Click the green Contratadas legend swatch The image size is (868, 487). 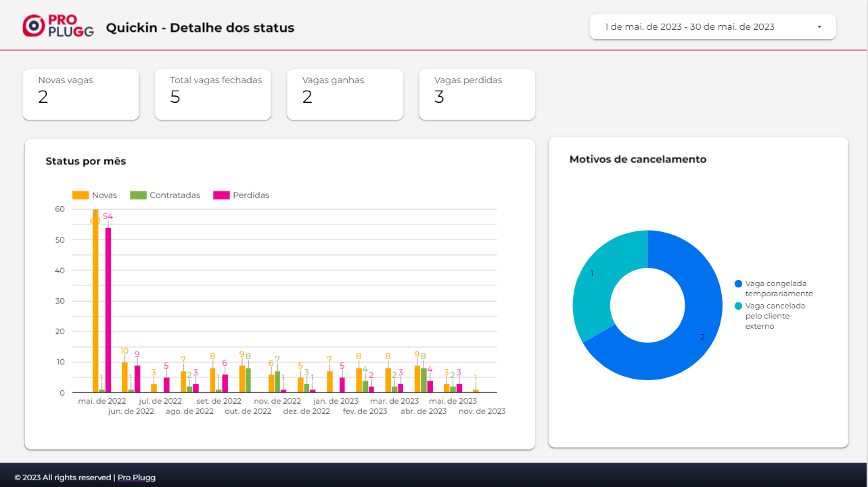pyautogui.click(x=138, y=195)
